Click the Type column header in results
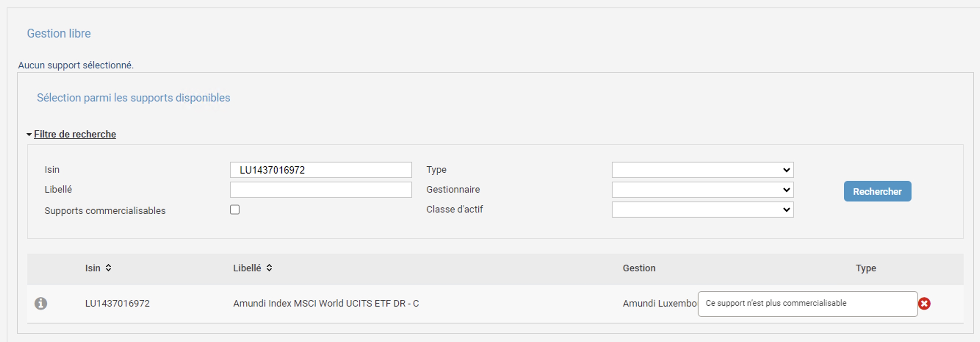The height and width of the screenshot is (342, 980). point(865,268)
